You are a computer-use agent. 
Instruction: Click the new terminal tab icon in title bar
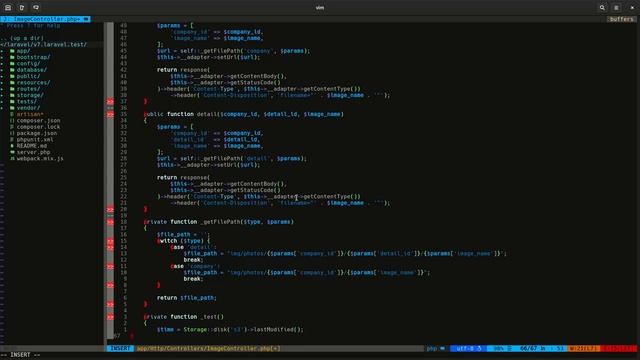[x=8, y=7]
